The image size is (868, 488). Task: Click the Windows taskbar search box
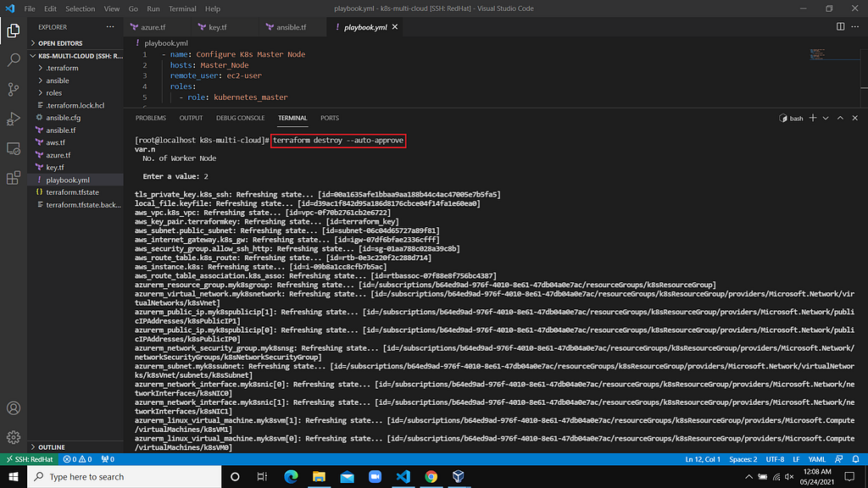125,476
